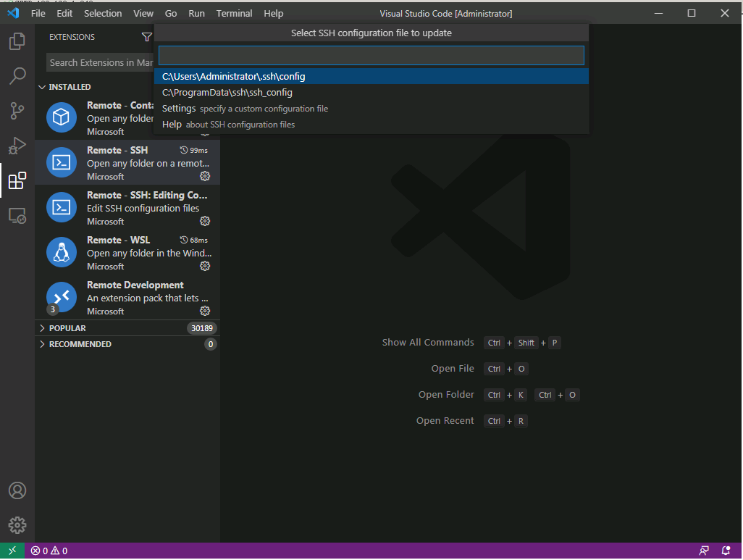Open the Accounts menu icon
743x560 pixels.
17,490
